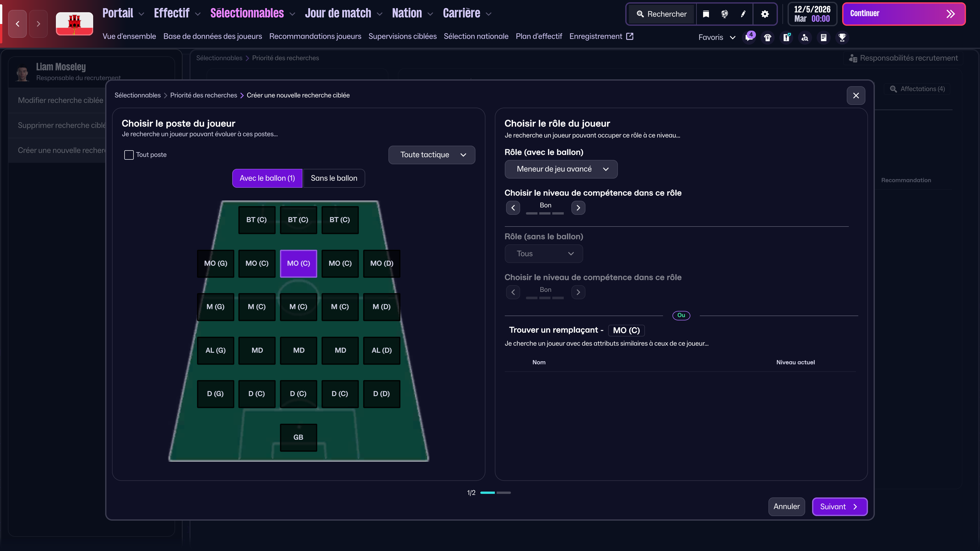Open settings with the gear icon
980x551 pixels.
click(x=765, y=14)
